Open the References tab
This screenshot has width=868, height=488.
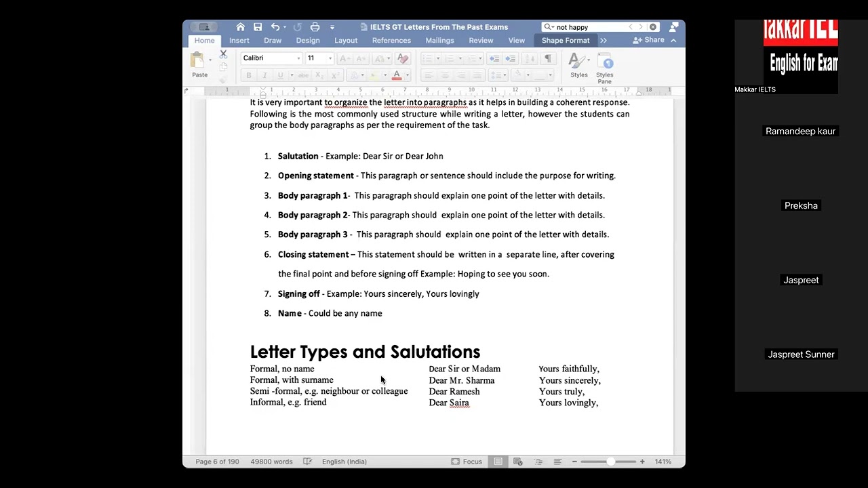point(391,41)
